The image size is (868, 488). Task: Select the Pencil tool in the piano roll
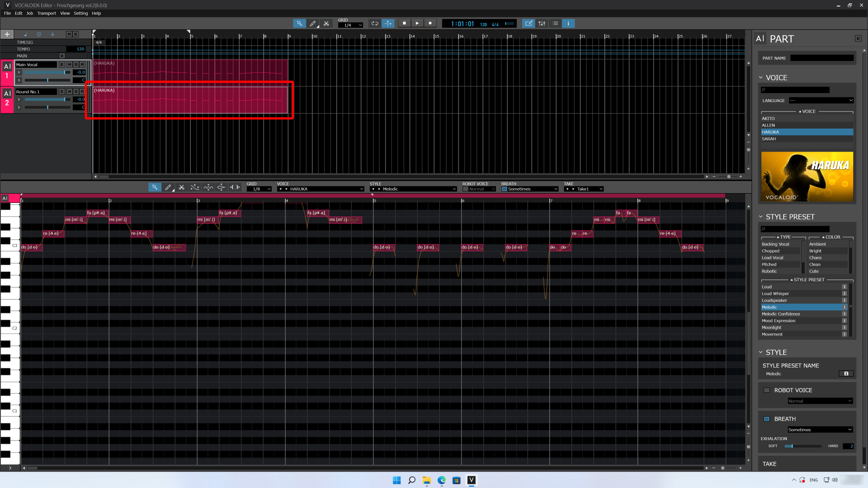168,187
